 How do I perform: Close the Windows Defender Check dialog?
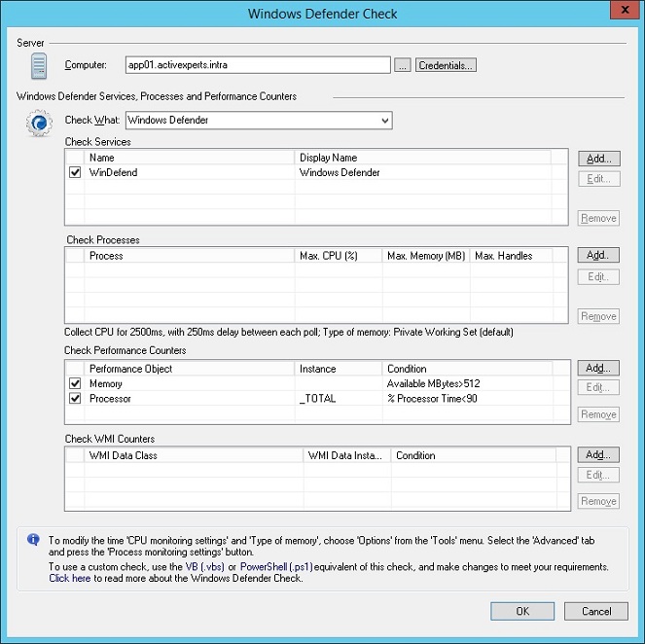(x=625, y=10)
